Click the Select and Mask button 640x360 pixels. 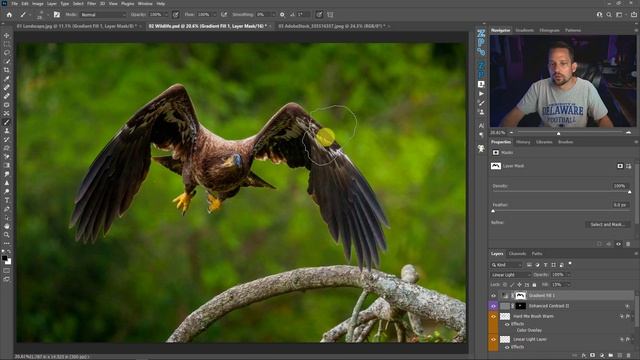[607, 224]
